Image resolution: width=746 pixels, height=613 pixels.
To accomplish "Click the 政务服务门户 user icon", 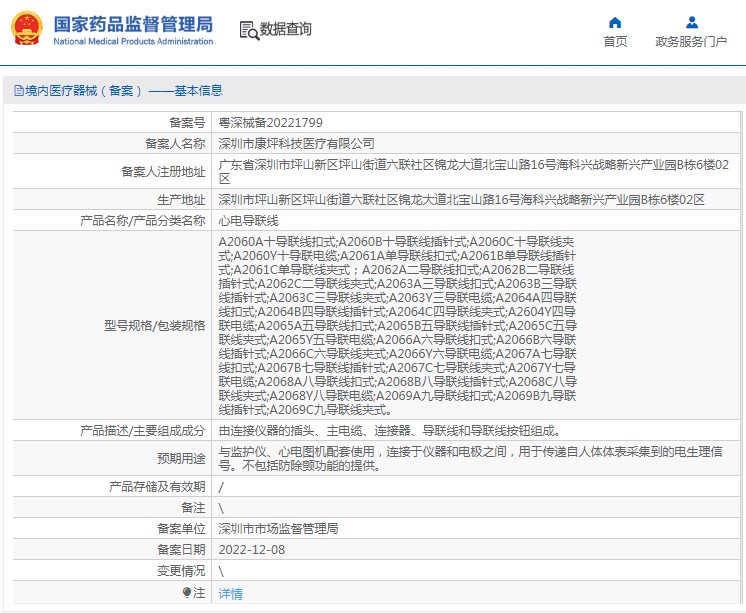I will (x=692, y=22).
